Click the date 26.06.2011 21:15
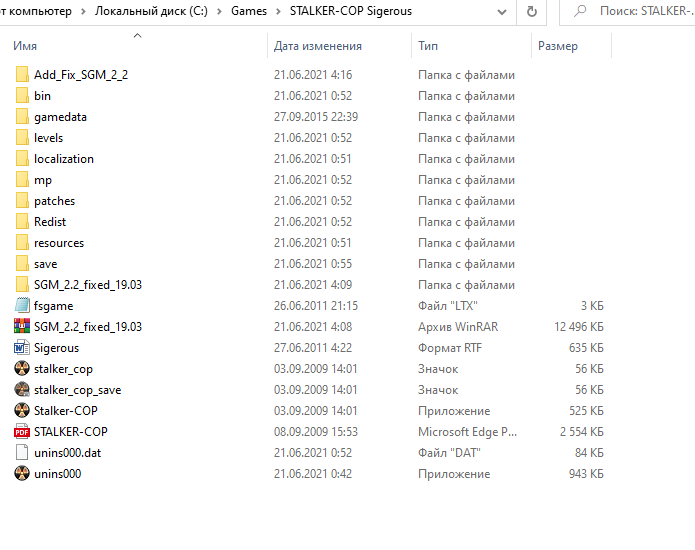The width and height of the screenshot is (695, 550). point(316,305)
